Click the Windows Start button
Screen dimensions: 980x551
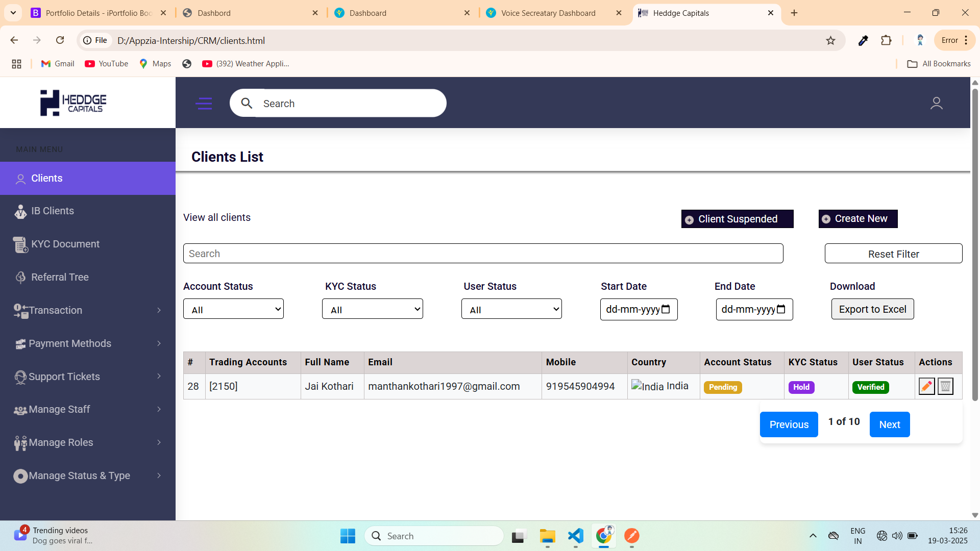[x=348, y=536]
